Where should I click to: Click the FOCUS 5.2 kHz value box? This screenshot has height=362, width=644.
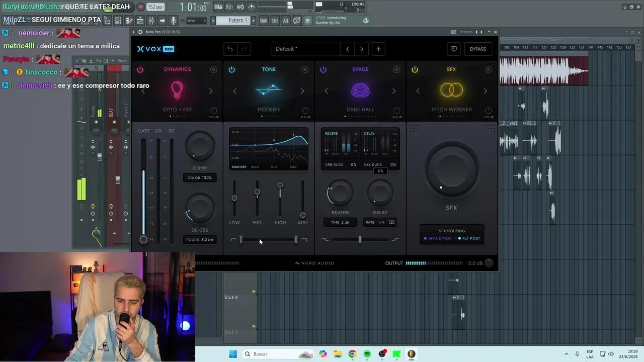point(200,240)
